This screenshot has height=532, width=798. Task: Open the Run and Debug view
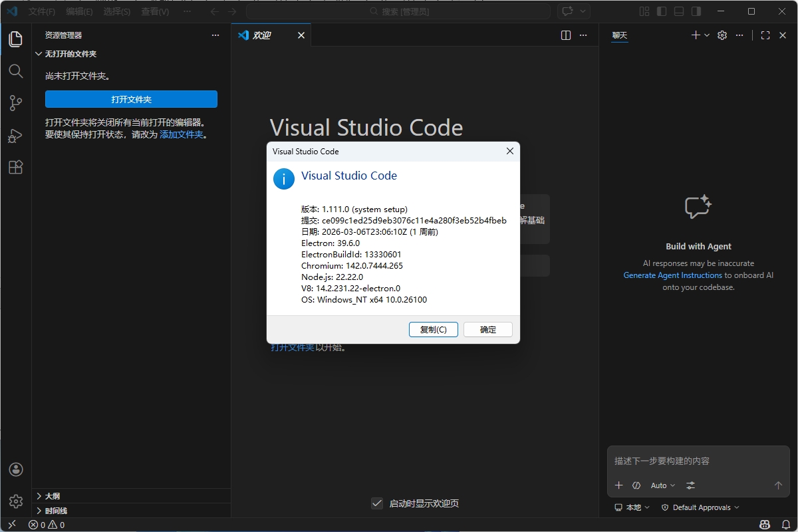(16, 135)
